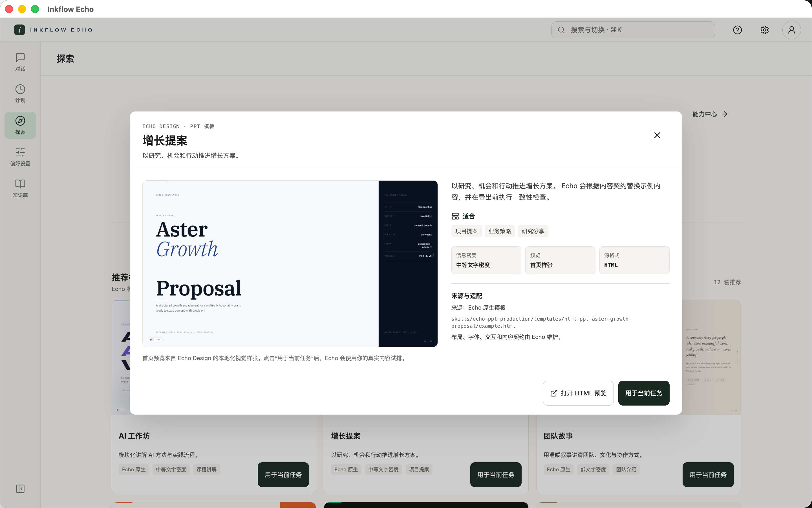Click the 团队故事 card thumbnail behind the dialog

tap(711, 357)
